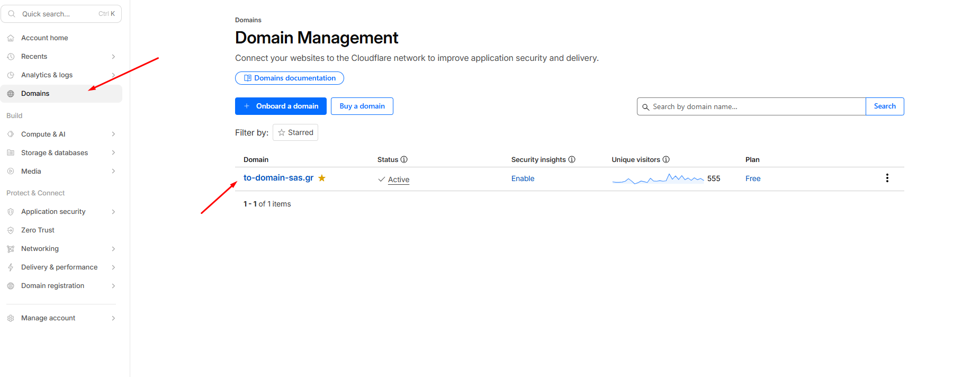Viewport: 980px width, 377px height.
Task: Click the unique visitors sparkline chart
Action: 658,179
